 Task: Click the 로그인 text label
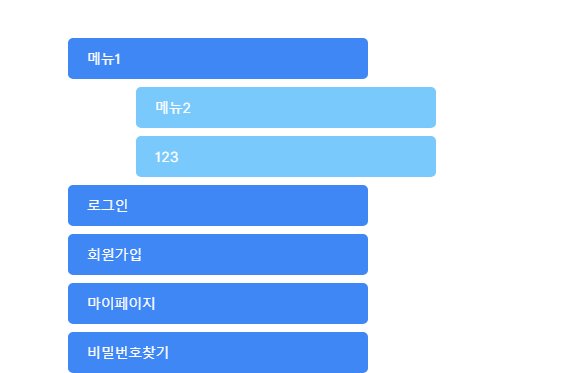pos(107,205)
